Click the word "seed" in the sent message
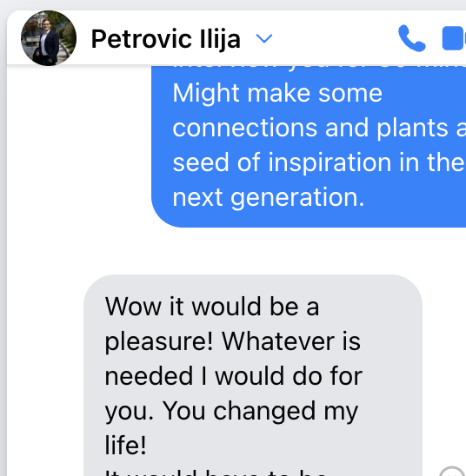Image resolution: width=466 pixels, height=476 pixels. 201,162
